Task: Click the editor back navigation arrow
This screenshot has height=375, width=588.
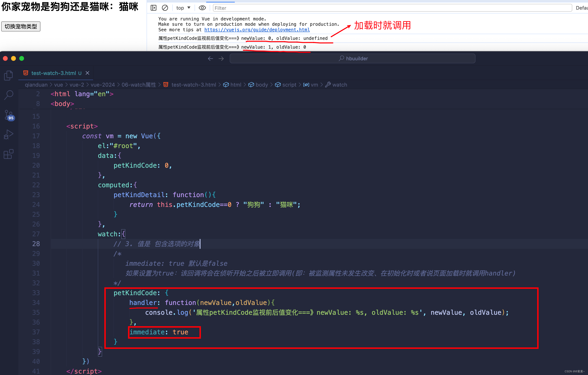Action: coord(210,59)
